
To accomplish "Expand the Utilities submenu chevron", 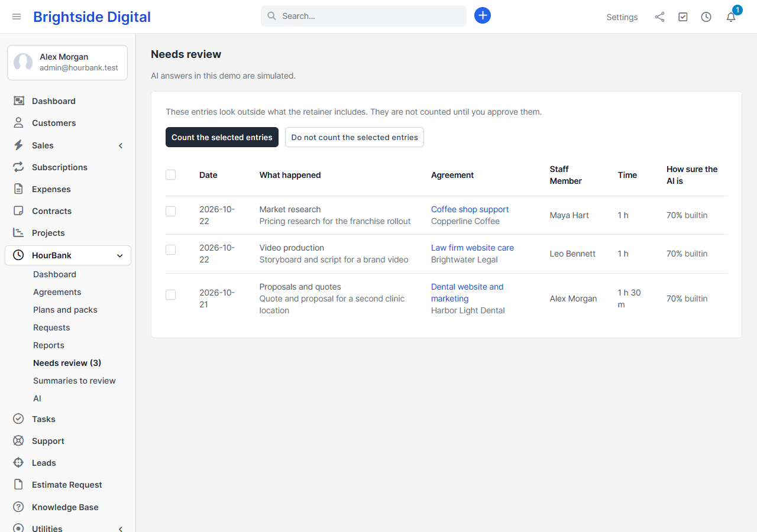I will 121,528.
